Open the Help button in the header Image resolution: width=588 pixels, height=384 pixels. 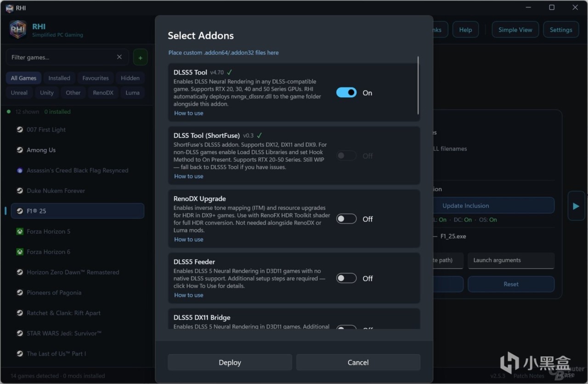(x=465, y=30)
